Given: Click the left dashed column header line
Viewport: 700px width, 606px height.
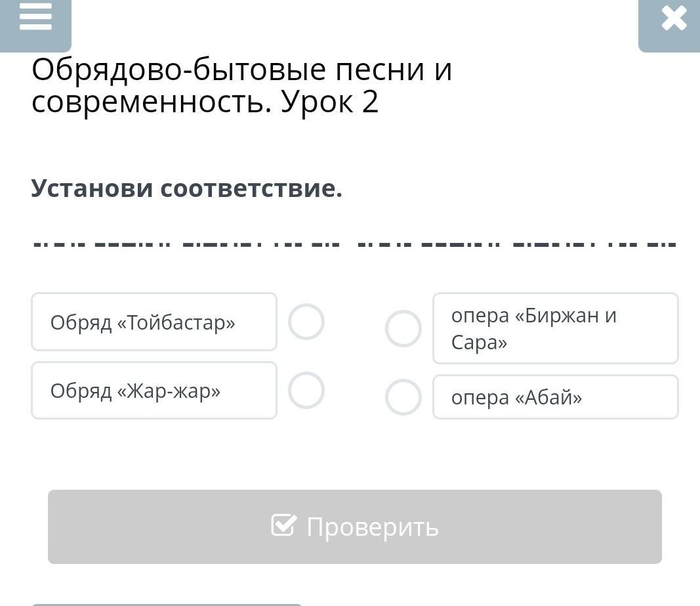Looking at the screenshot, I should click(186, 245).
